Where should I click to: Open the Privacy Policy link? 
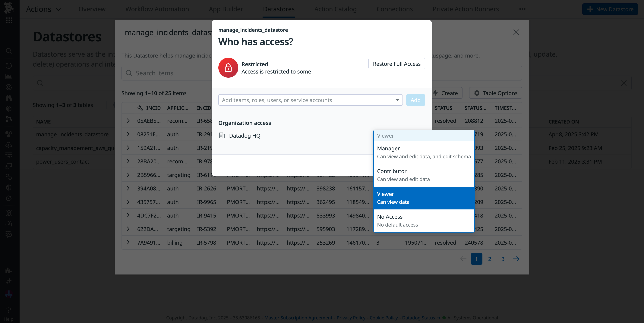(351, 318)
